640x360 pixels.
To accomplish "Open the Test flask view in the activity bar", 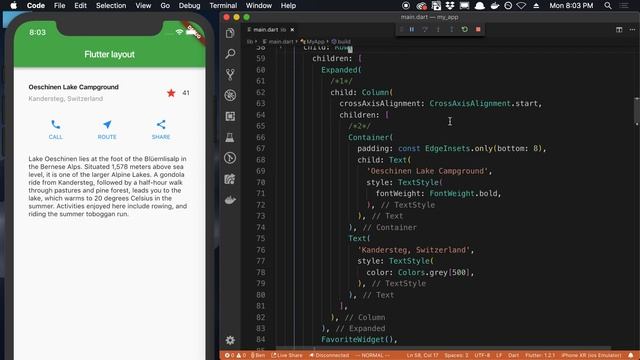I will click(230, 137).
